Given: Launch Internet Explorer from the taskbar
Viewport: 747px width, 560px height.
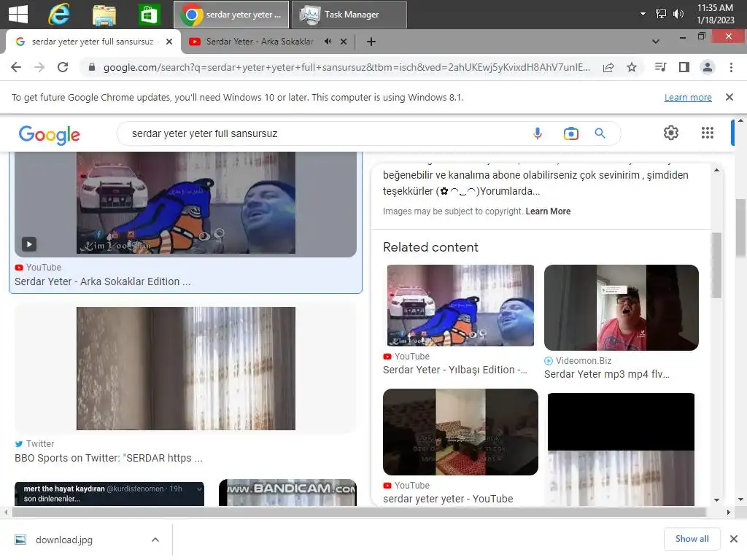Looking at the screenshot, I should (x=59, y=15).
